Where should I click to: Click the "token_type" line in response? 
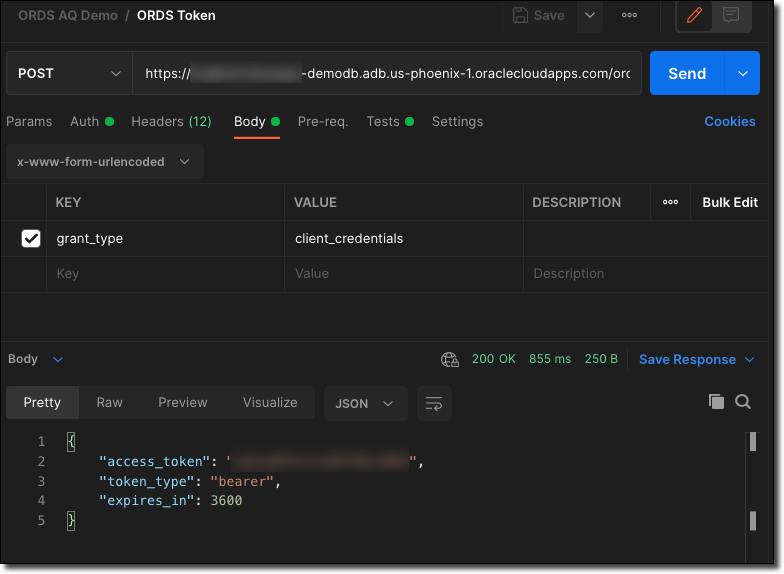[190, 482]
